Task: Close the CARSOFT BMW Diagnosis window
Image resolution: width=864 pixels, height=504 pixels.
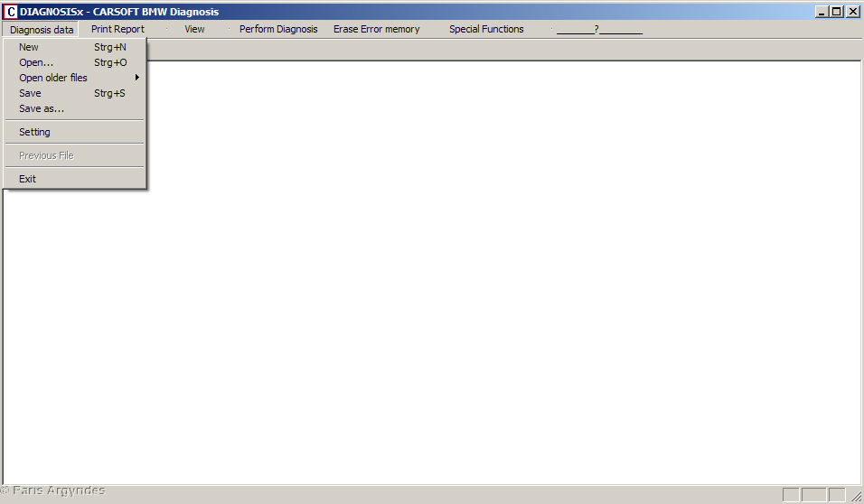Action: click(x=852, y=12)
